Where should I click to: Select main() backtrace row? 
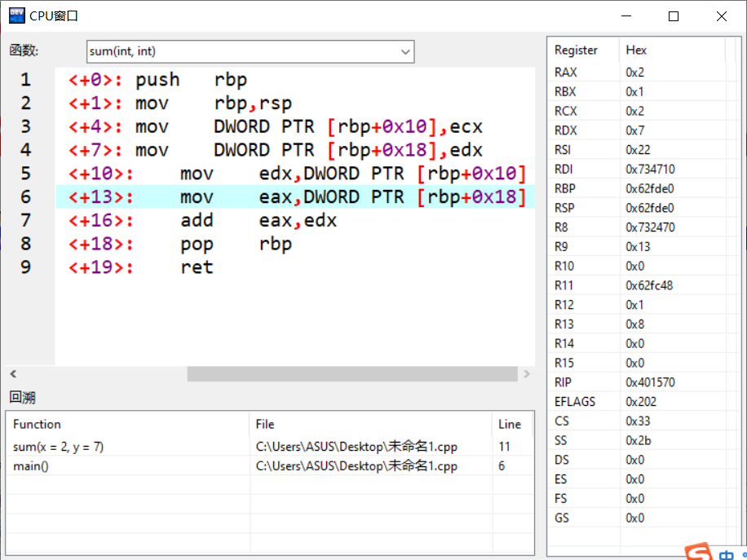[270, 465]
